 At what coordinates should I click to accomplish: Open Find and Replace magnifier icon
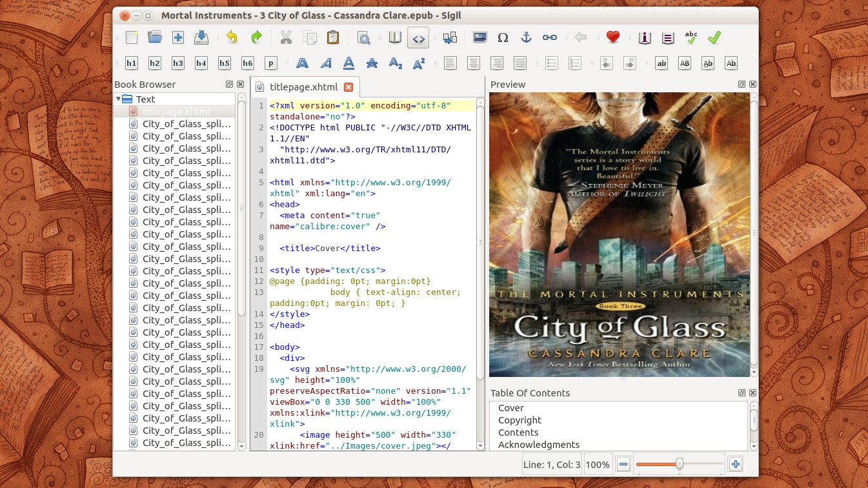(364, 37)
